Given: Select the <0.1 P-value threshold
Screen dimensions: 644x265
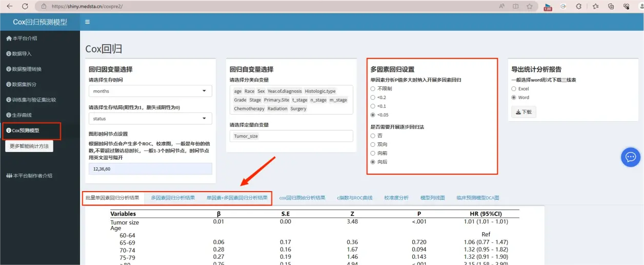Looking at the screenshot, I should click(x=373, y=106).
